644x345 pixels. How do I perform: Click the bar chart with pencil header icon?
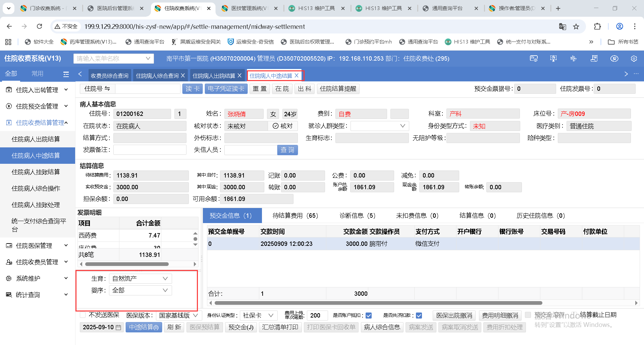coord(573,59)
